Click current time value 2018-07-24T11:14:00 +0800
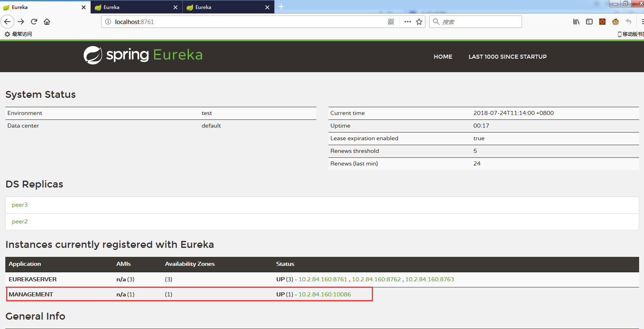644x329 pixels. pos(513,113)
